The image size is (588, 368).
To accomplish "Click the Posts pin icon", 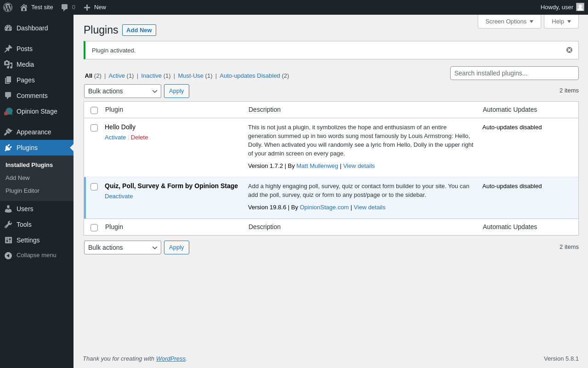I will coord(8,49).
